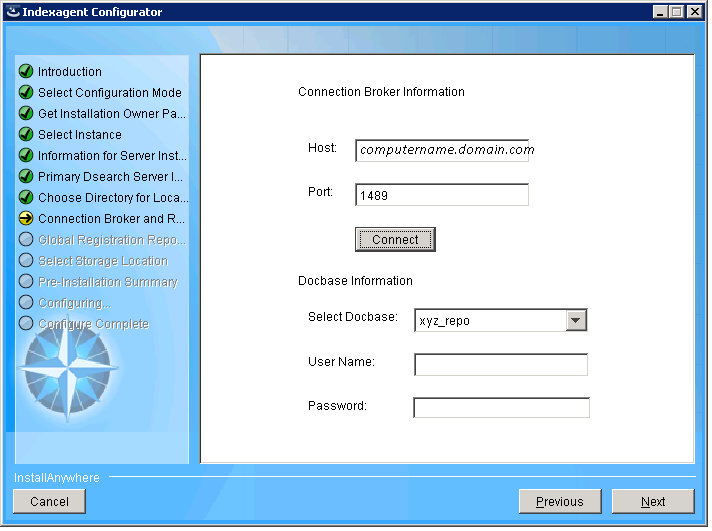Click the Choose Directory for Loca... step text
Viewport: 712px width, 531px height.
coord(113,198)
